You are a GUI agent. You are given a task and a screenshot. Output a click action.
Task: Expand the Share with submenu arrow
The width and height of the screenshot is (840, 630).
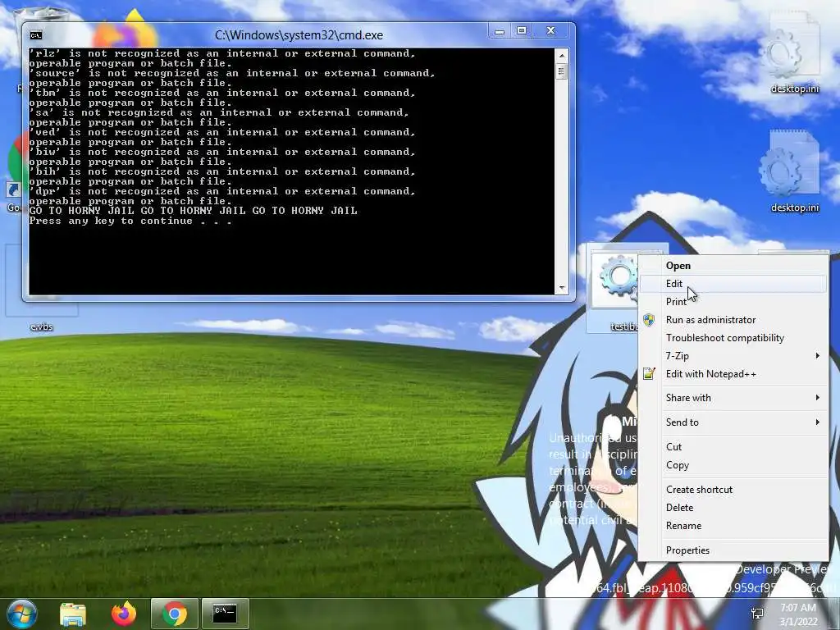818,398
